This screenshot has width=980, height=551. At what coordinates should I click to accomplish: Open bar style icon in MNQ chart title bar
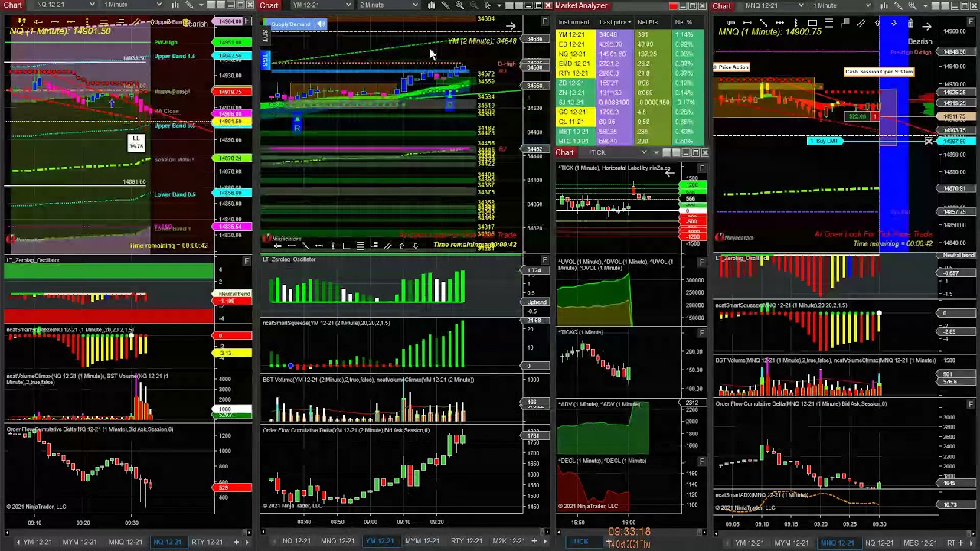tap(884, 5)
